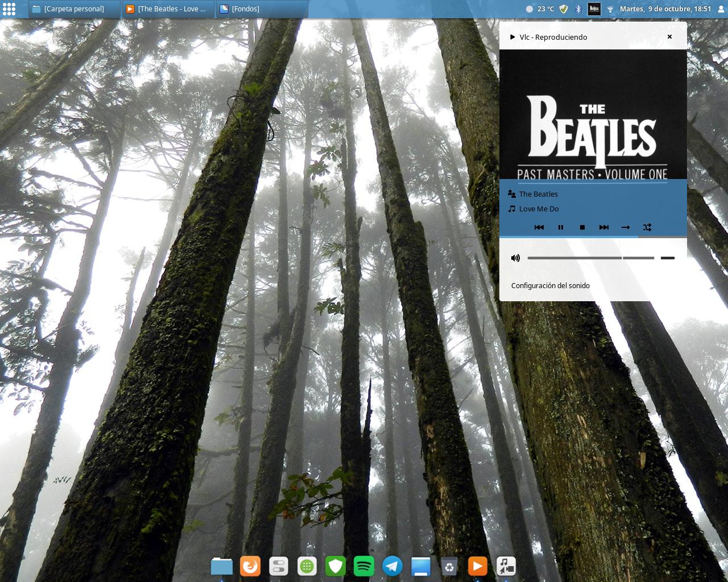The height and width of the screenshot is (582, 728).
Task: Launch Firefox from the dock
Action: (250, 566)
